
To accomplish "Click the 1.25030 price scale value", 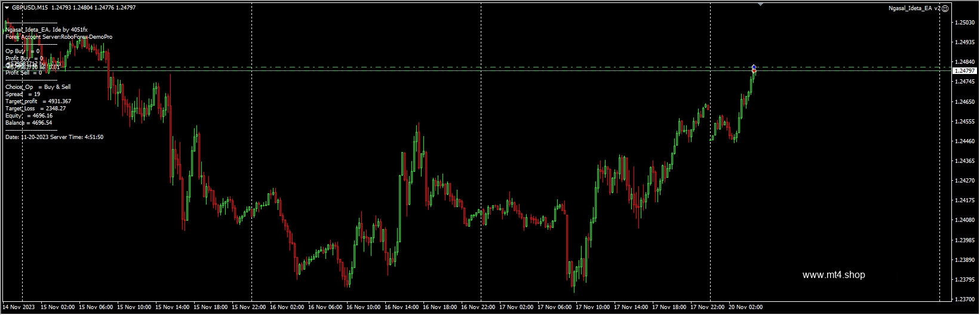I will [x=965, y=23].
